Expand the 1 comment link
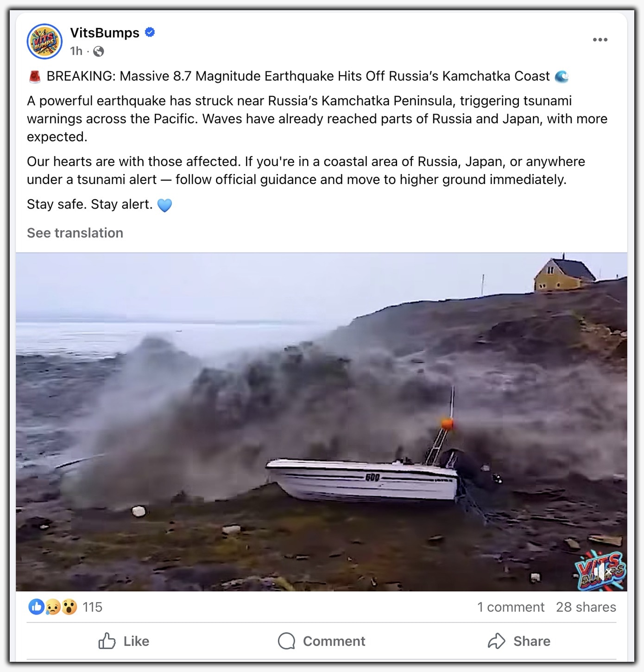Image resolution: width=644 pixels, height=672 pixels. tap(511, 607)
